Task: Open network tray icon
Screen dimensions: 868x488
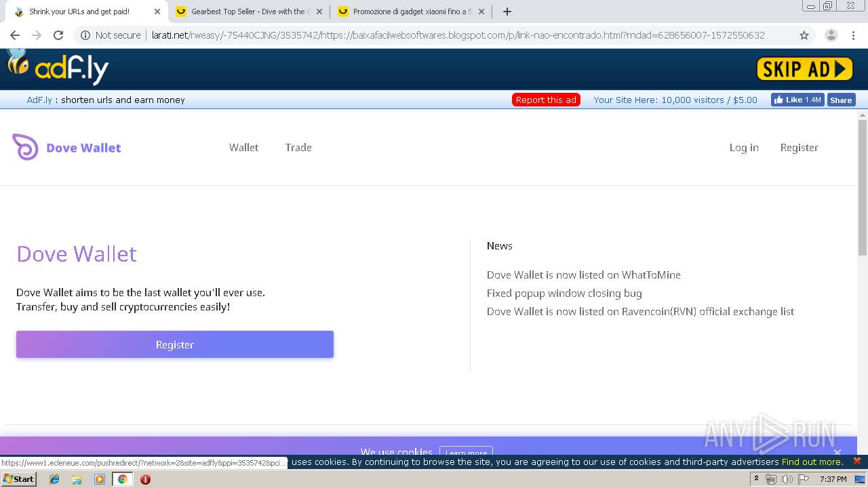Action: tap(771, 479)
